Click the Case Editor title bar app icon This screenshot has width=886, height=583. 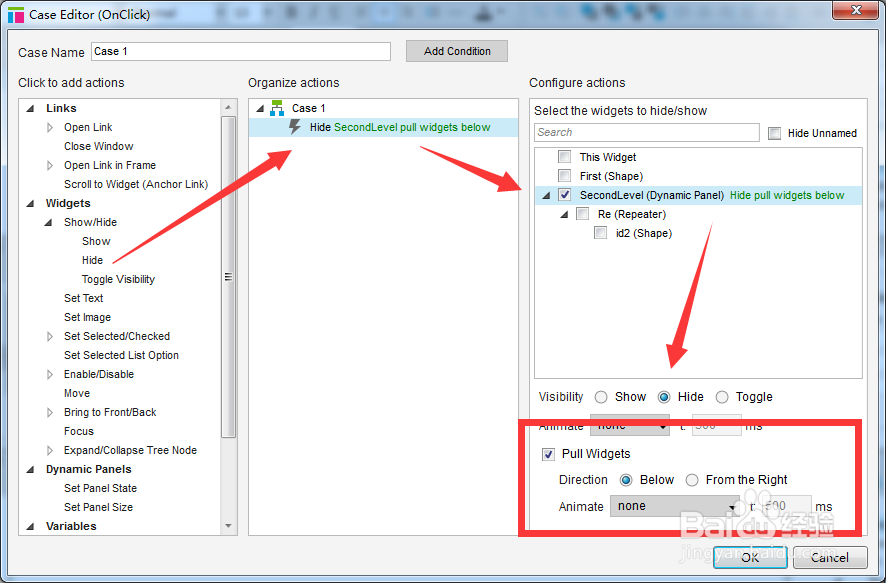16,14
